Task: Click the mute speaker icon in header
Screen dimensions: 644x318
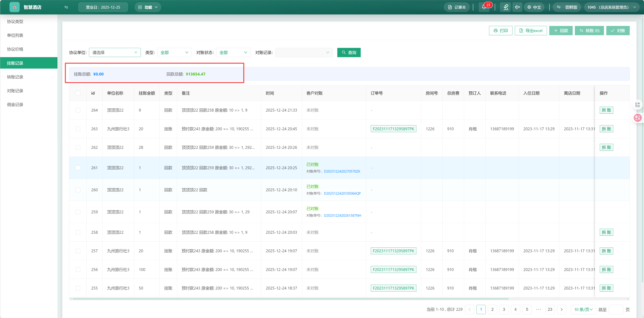Action: pos(517,7)
